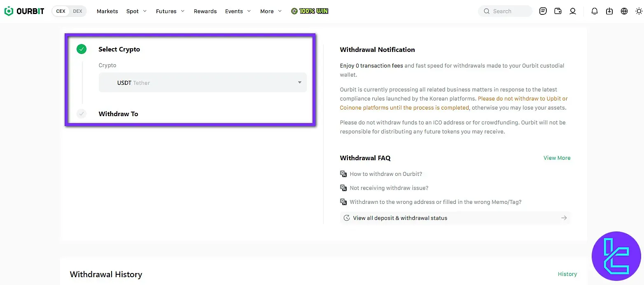Switch from CEX to DEX mode
The height and width of the screenshot is (285, 644).
click(77, 11)
